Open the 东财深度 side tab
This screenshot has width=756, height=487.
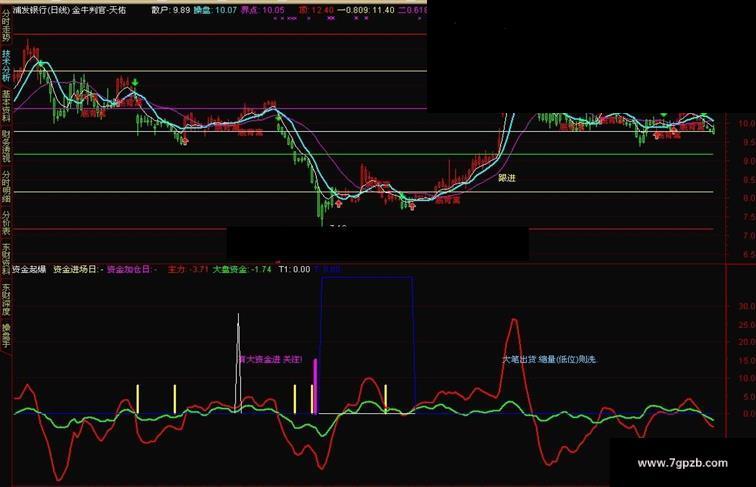(x=6, y=299)
